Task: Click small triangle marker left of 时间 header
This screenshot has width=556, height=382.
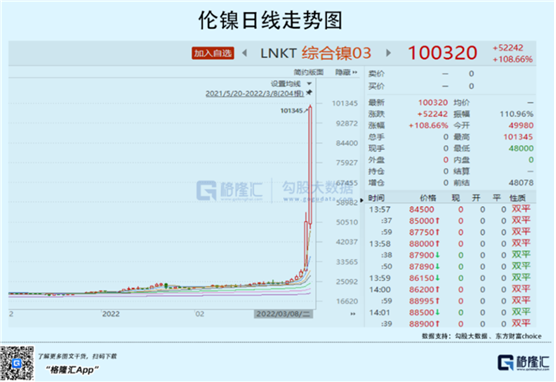Action: tap(362, 200)
